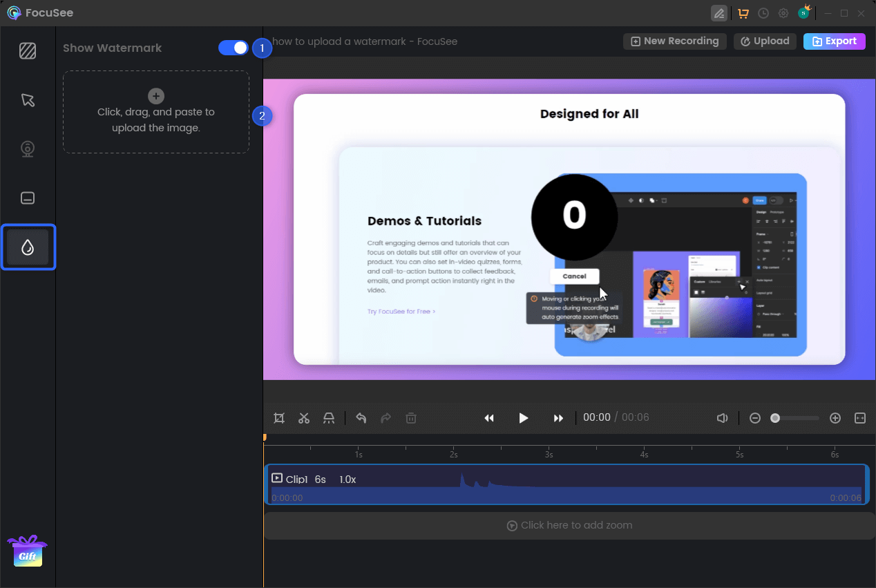Screen dimensions: 876x588
Task: Select the scissors split tool
Action: coord(304,418)
